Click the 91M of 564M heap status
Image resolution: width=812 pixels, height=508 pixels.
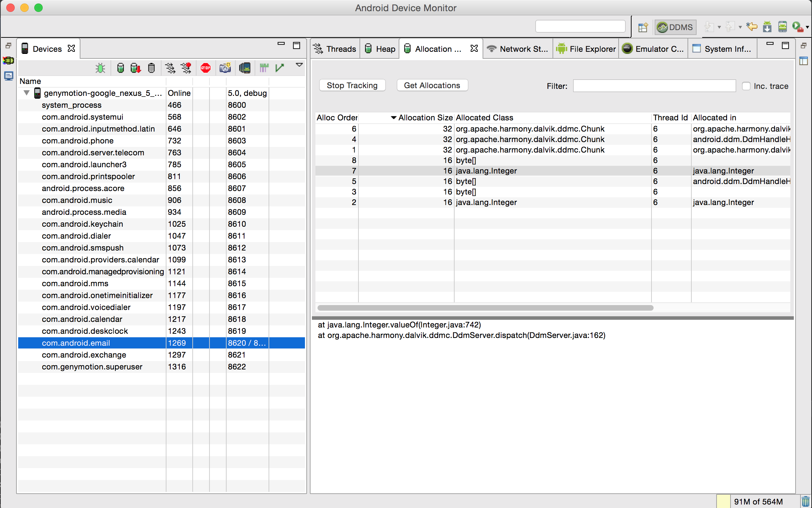pyautogui.click(x=758, y=501)
